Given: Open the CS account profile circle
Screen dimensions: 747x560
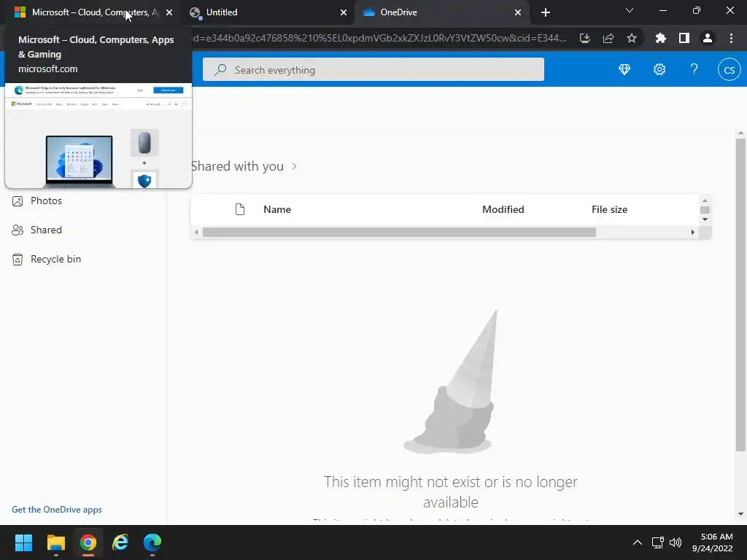Looking at the screenshot, I should click(x=729, y=69).
